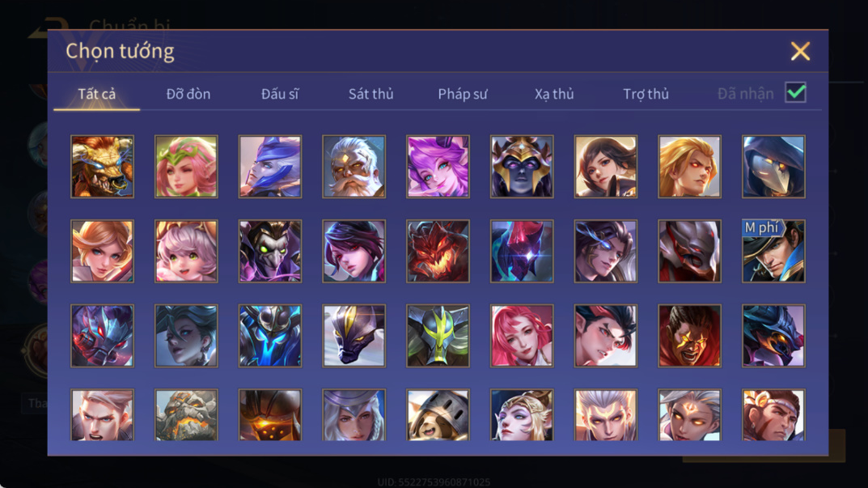868x488 pixels.
Task: Choose the white-bearded old man hero
Action: (354, 167)
